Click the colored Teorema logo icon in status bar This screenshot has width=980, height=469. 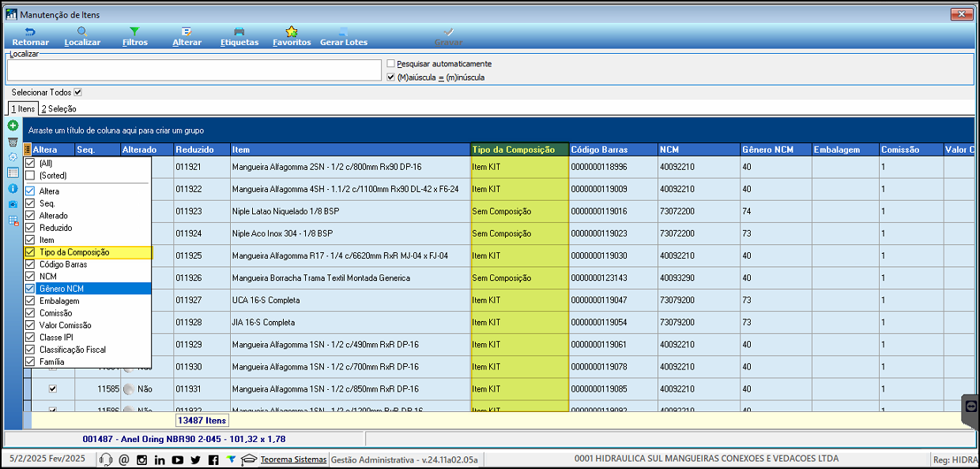click(x=230, y=460)
